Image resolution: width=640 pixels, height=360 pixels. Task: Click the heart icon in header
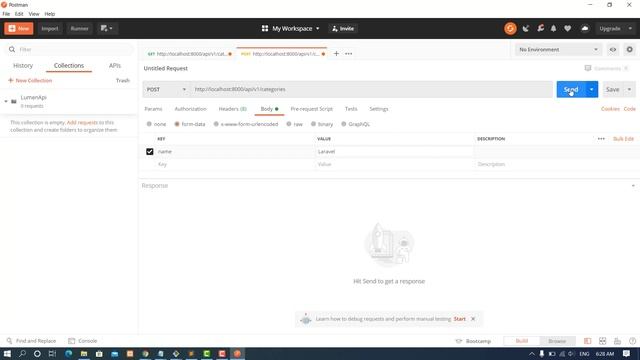click(567, 29)
